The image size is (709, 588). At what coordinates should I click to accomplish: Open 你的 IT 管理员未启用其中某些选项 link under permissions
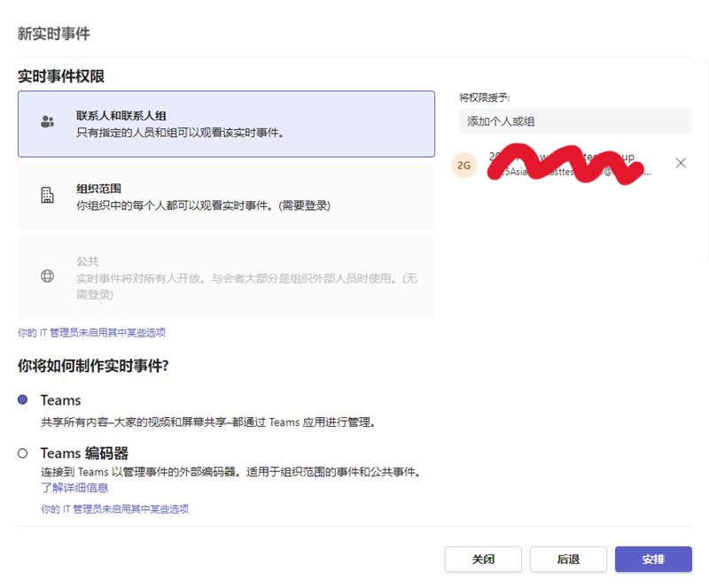pos(92,333)
